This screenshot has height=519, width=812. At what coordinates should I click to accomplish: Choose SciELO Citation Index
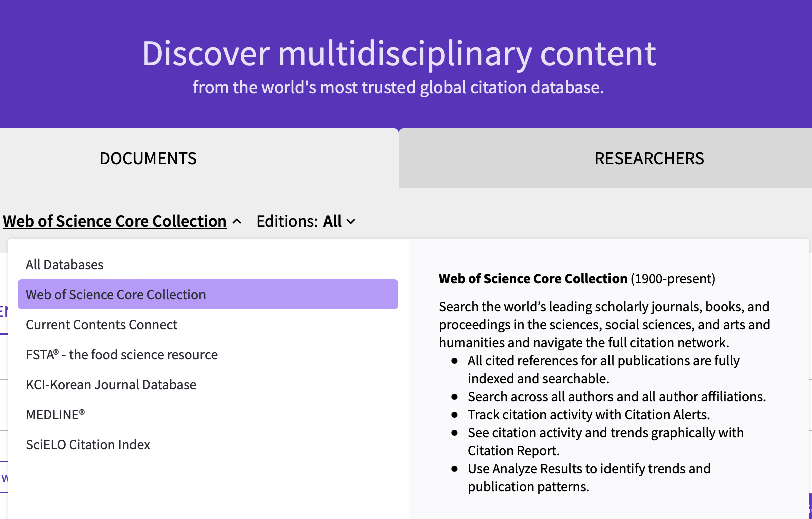click(88, 445)
